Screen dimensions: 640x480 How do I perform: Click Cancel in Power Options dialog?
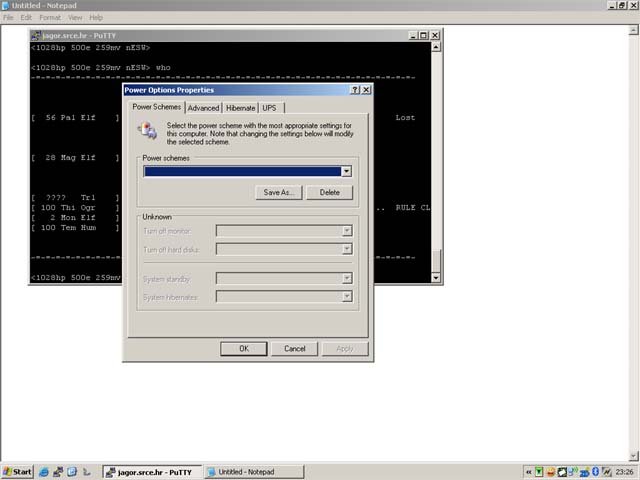295,349
